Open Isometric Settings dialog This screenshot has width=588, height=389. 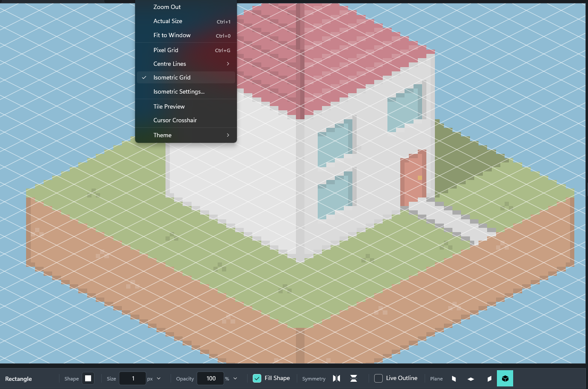pos(186,91)
